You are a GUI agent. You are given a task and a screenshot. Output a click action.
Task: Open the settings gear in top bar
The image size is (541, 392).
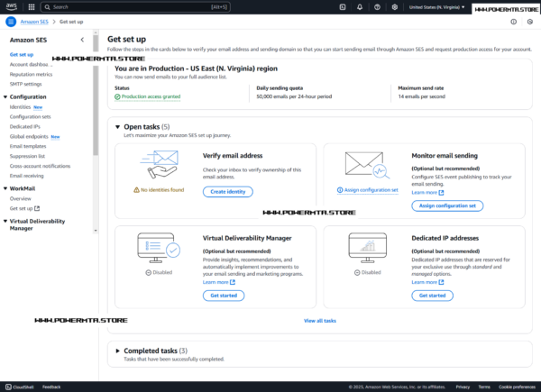pos(395,7)
